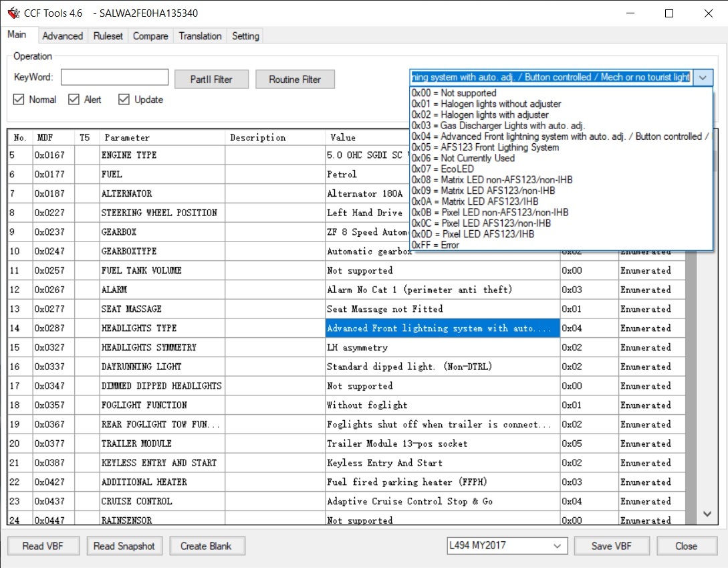Choose 0x00 = Not supported option

(561, 93)
